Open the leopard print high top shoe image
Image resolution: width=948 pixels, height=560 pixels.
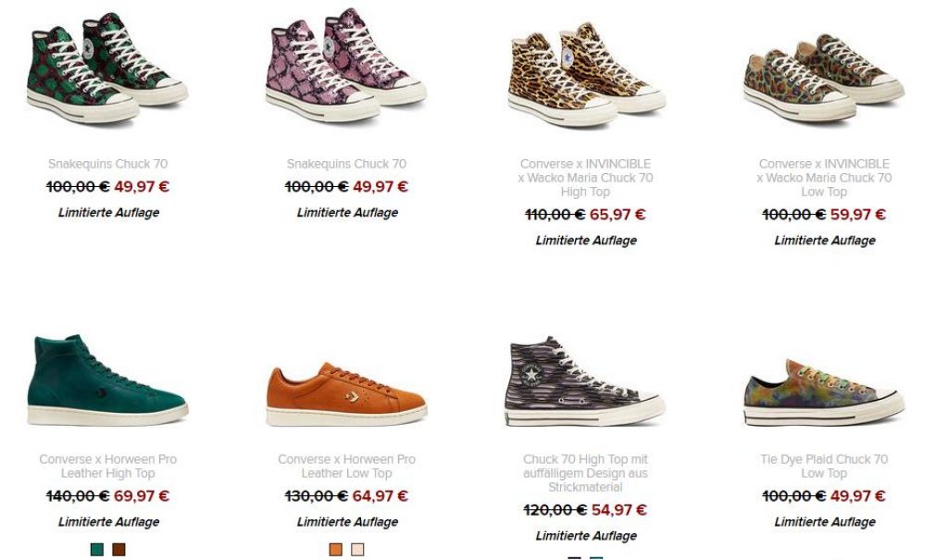[x=585, y=74]
